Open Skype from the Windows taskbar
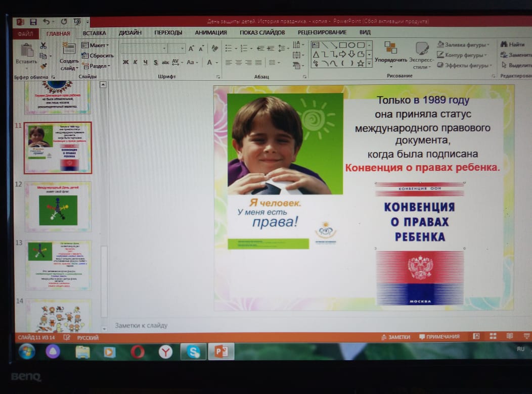This screenshot has width=532, height=394. [193, 351]
